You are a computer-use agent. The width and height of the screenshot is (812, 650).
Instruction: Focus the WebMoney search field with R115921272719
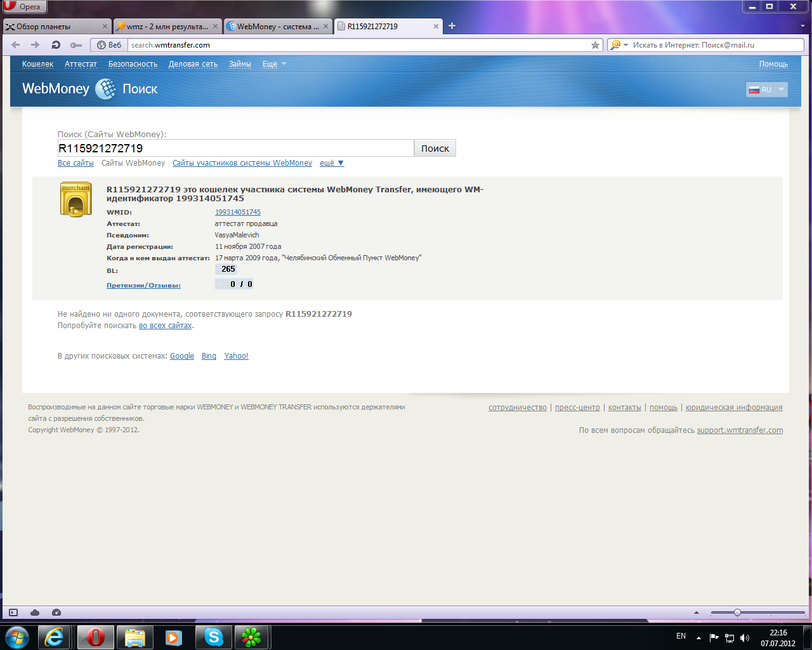235,148
